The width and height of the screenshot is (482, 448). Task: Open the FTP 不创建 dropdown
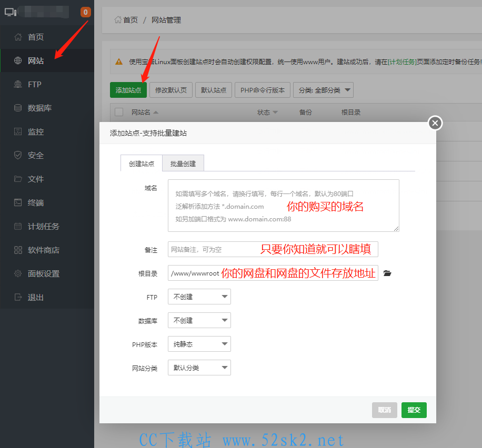point(199,297)
